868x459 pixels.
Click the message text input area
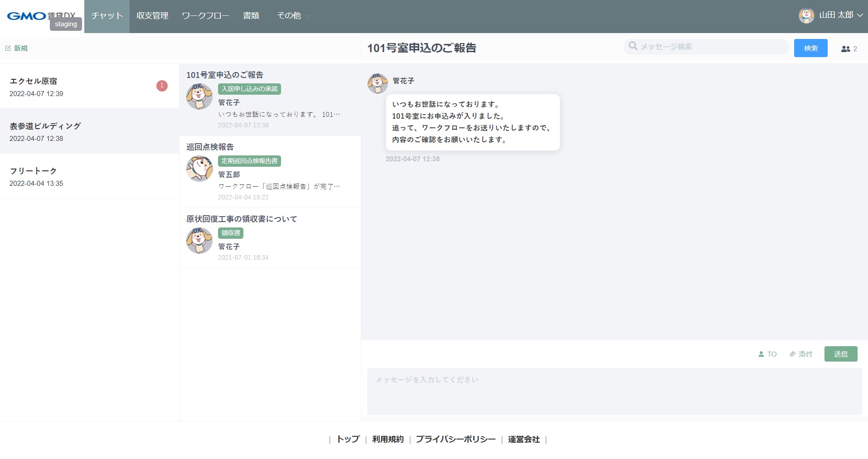[x=614, y=391]
